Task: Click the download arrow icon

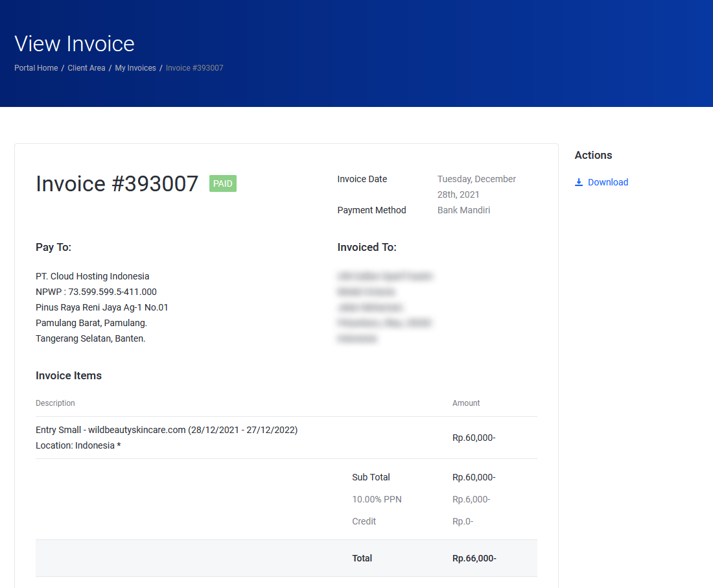Action: (x=579, y=182)
